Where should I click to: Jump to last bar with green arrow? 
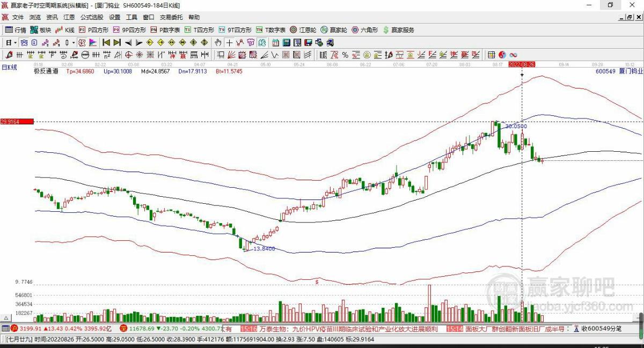pos(117,42)
